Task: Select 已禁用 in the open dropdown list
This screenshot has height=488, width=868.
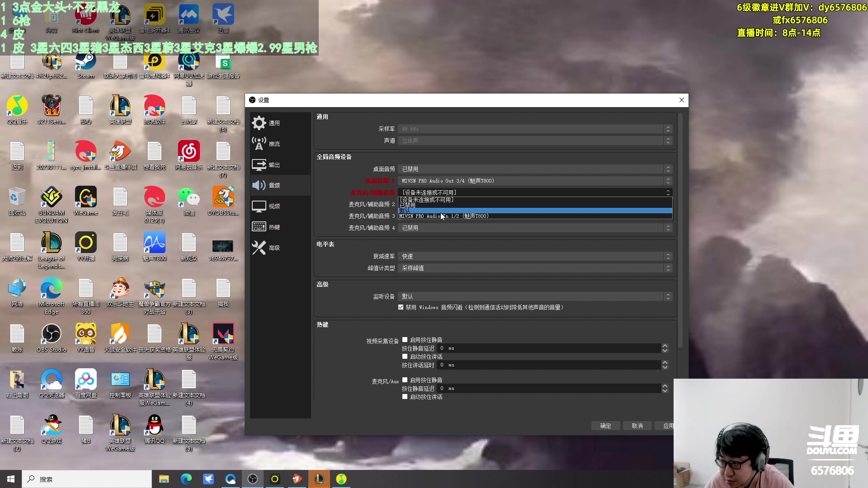Action: click(x=535, y=205)
